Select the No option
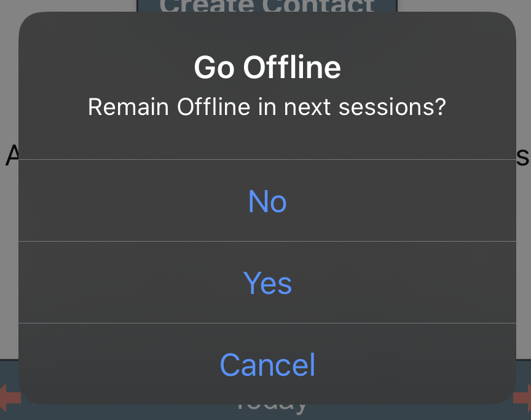This screenshot has height=420, width=531. 267,201
